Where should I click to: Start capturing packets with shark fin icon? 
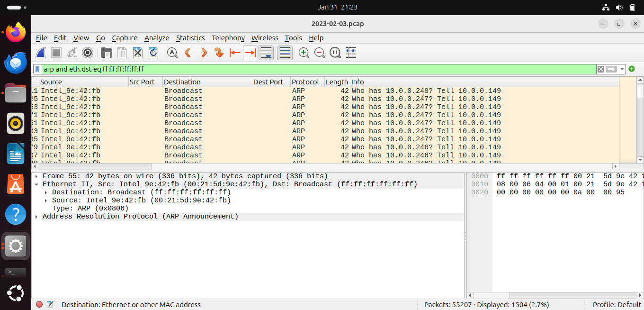pos(41,53)
